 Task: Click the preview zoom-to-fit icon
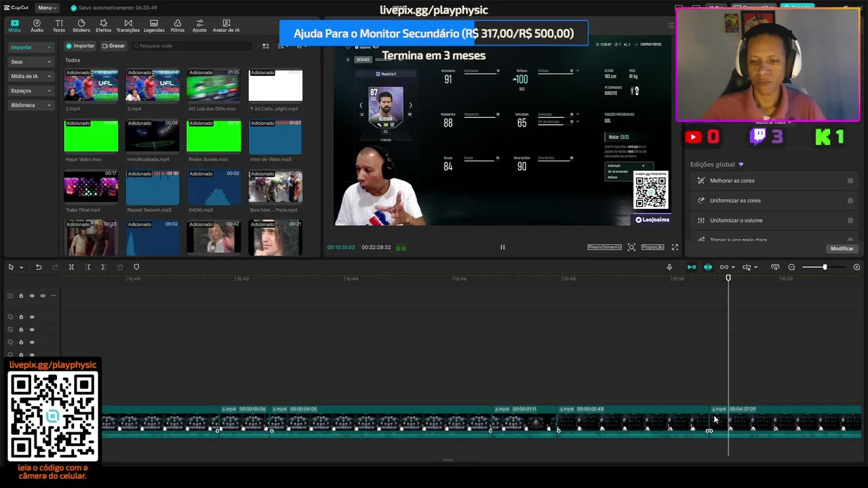(x=631, y=247)
